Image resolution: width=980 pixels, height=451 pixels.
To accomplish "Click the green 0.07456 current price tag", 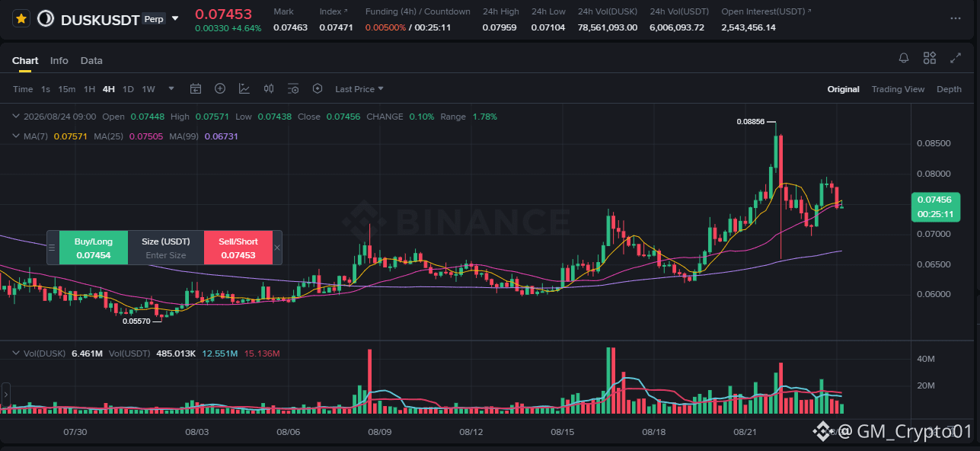I will pyautogui.click(x=934, y=206).
